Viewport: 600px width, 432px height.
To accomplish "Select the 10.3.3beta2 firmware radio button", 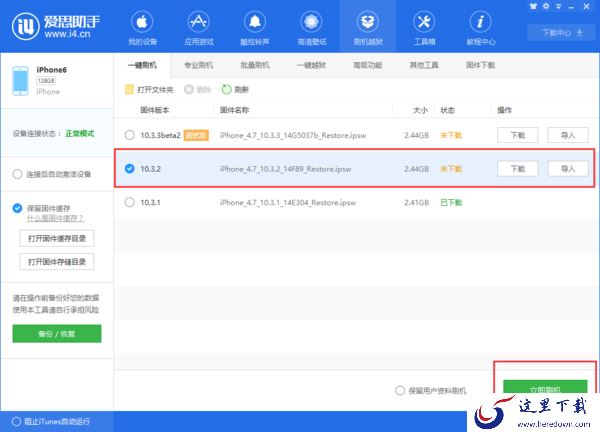I will tap(129, 135).
